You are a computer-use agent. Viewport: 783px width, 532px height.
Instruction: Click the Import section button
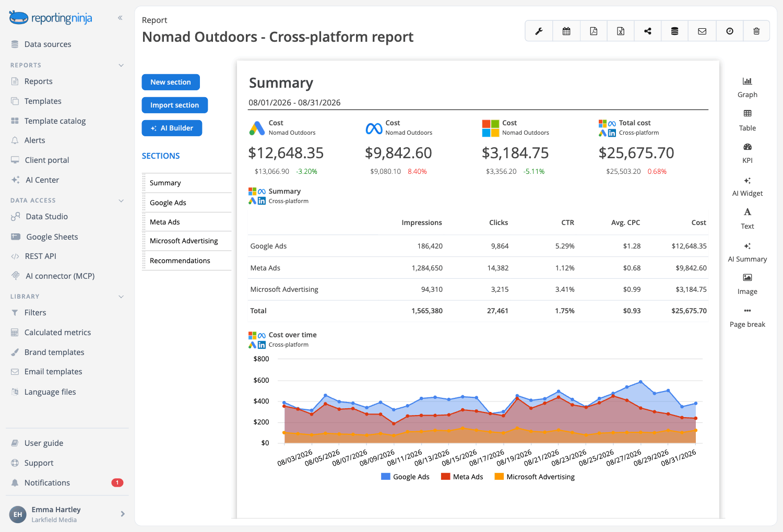pyautogui.click(x=175, y=105)
